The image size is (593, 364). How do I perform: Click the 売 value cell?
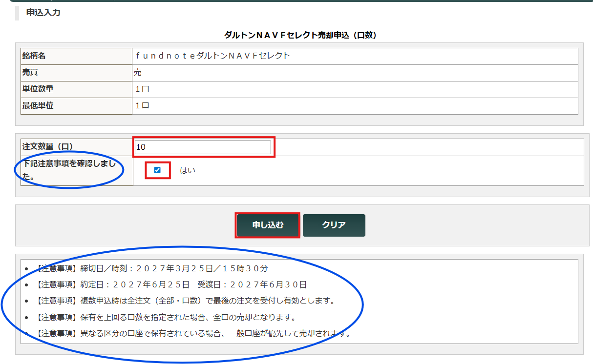tap(355, 73)
